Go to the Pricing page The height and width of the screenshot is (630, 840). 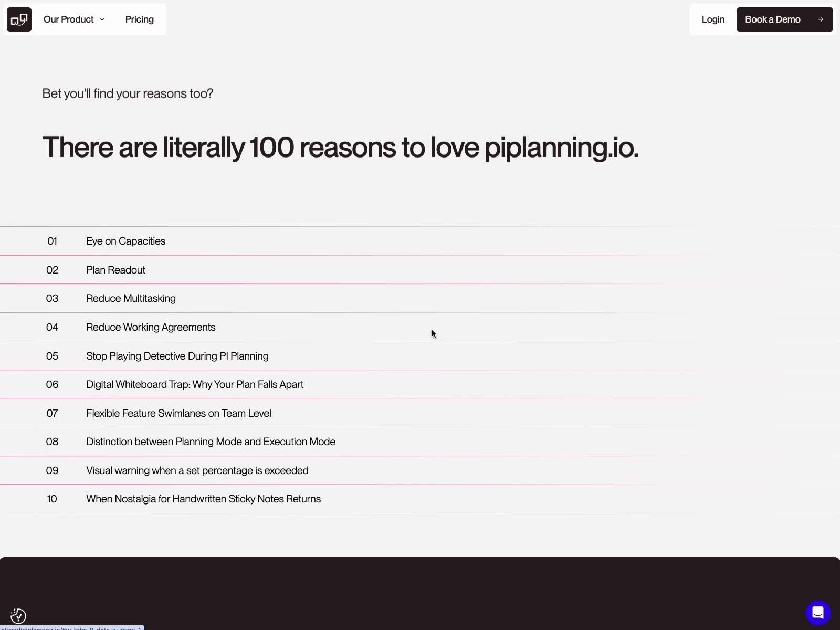(x=139, y=20)
